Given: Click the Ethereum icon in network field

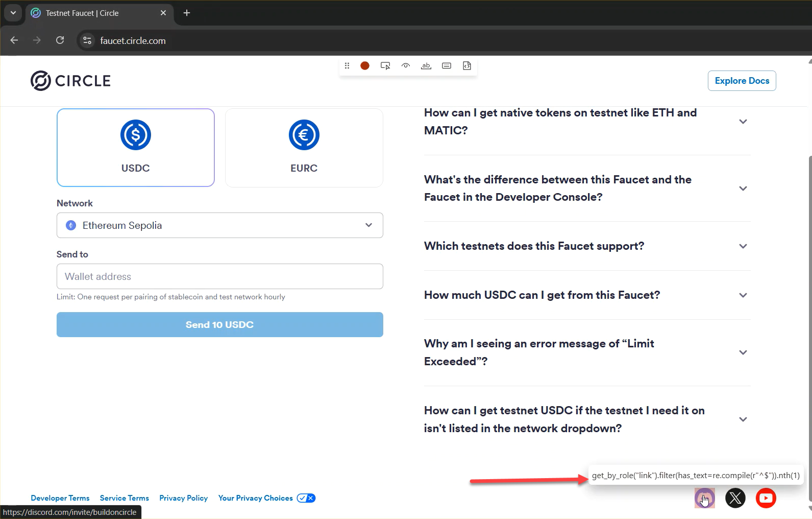Looking at the screenshot, I should [x=71, y=225].
